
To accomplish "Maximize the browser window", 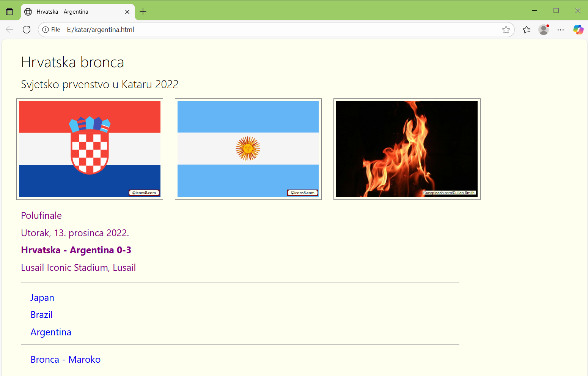I will pyautogui.click(x=556, y=11).
